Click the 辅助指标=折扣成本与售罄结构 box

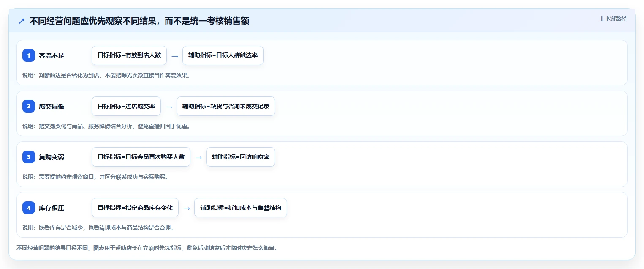(241, 208)
